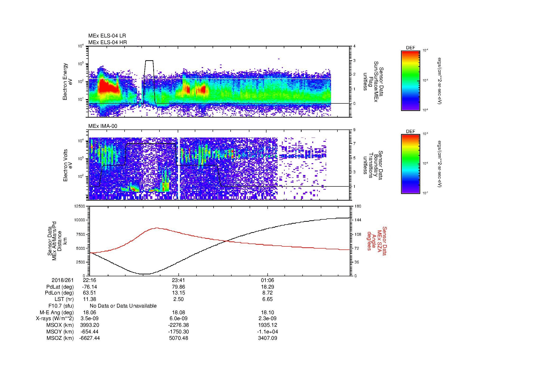The image size is (555, 392).
Task: Click the PdLon value '63.51'
Action: [x=90, y=293]
